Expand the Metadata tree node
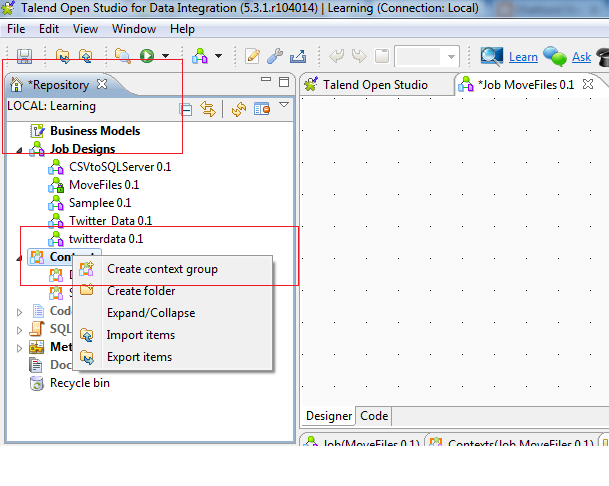The width and height of the screenshot is (609, 486). tap(19, 348)
